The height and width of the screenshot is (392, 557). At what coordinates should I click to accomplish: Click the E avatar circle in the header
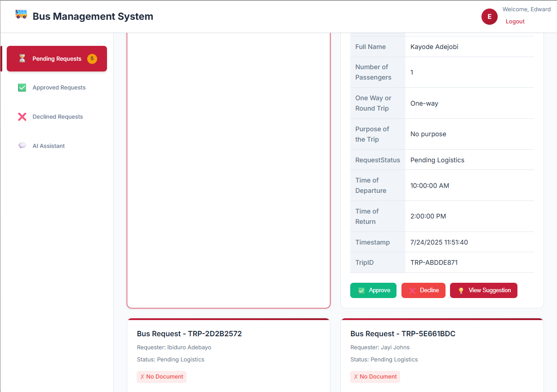pyautogui.click(x=489, y=17)
